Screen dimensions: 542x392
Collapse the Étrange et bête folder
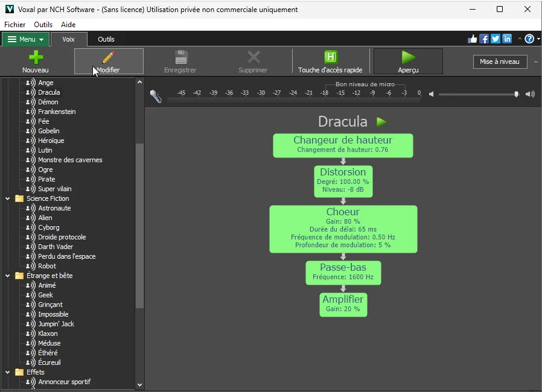(8, 276)
